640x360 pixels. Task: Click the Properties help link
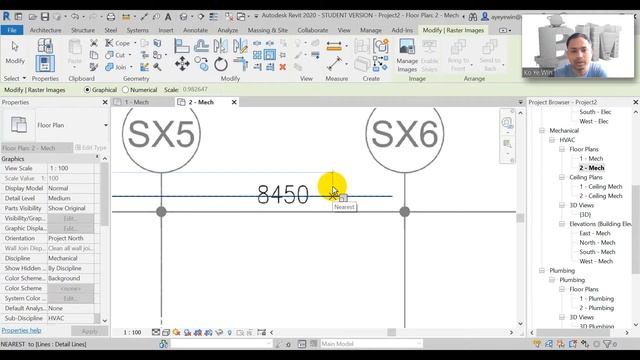click(x=21, y=331)
